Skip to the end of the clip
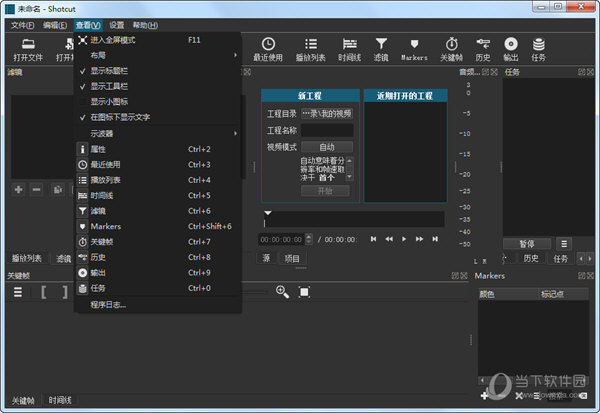The height and width of the screenshot is (413, 600). coord(435,239)
